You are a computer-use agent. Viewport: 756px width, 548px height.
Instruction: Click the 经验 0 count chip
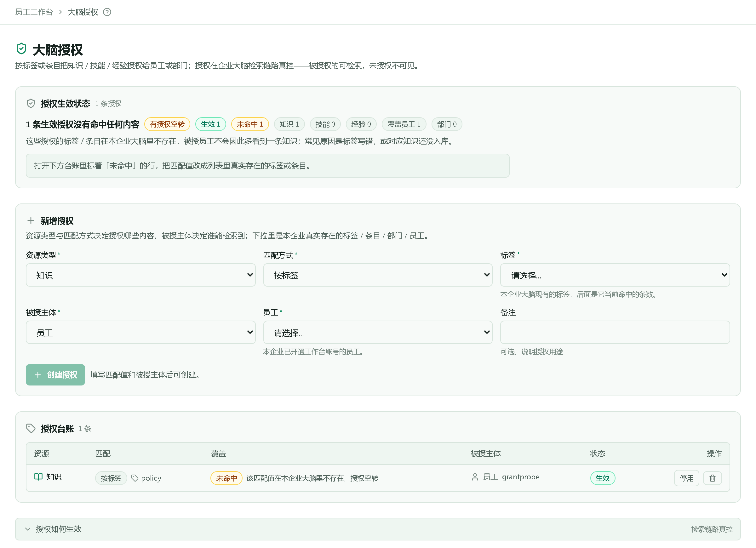point(361,124)
